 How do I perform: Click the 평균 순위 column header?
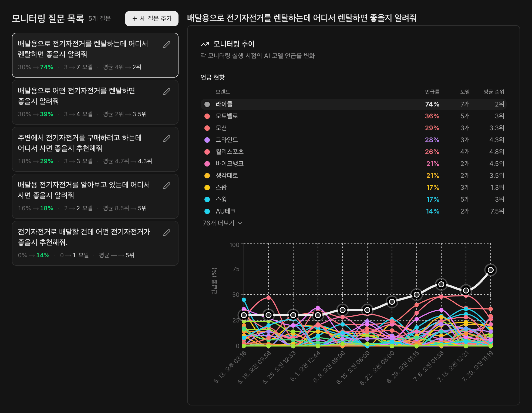(494, 92)
